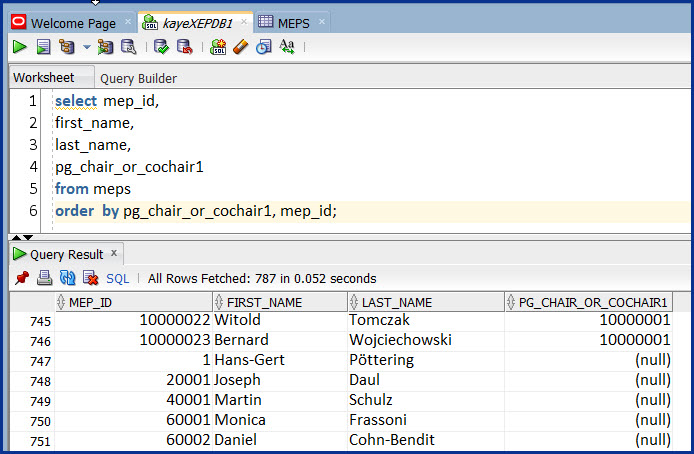Open the Unshared SQL Worksheet icon

218,46
